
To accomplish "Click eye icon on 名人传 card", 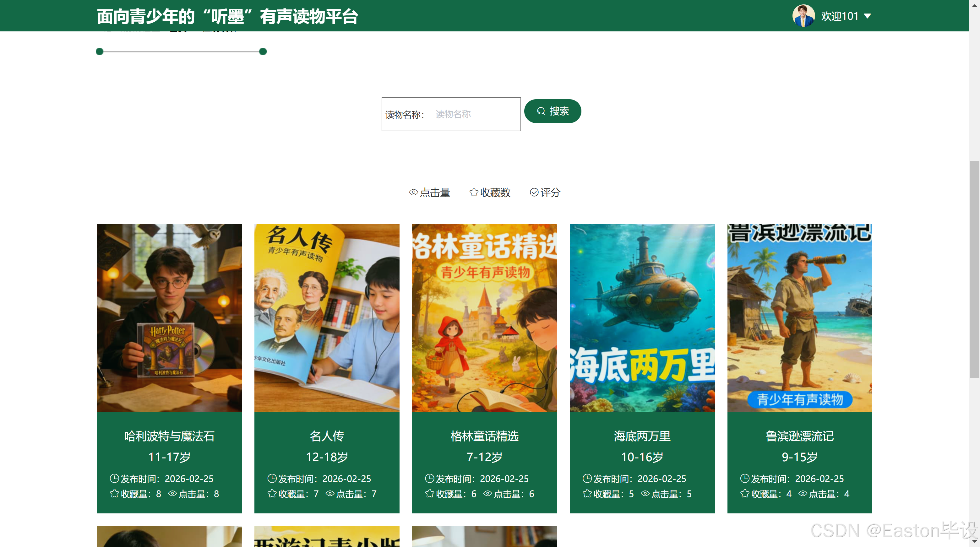I will tap(330, 493).
